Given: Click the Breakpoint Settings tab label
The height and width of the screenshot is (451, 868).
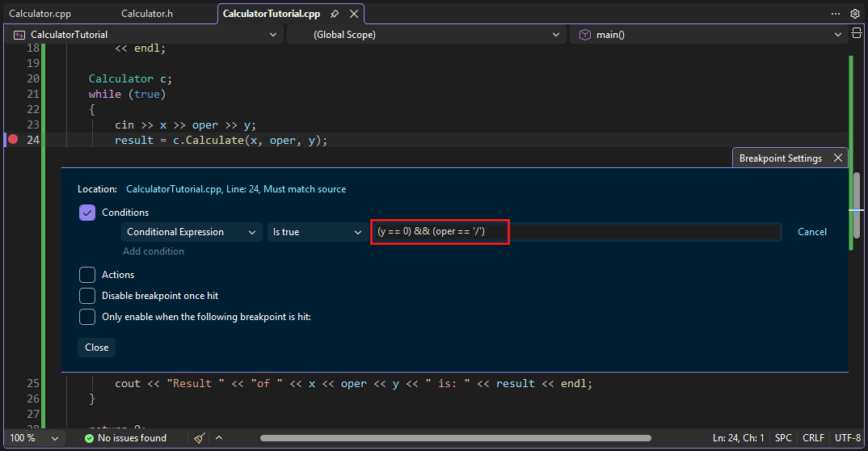Looking at the screenshot, I should coord(781,158).
